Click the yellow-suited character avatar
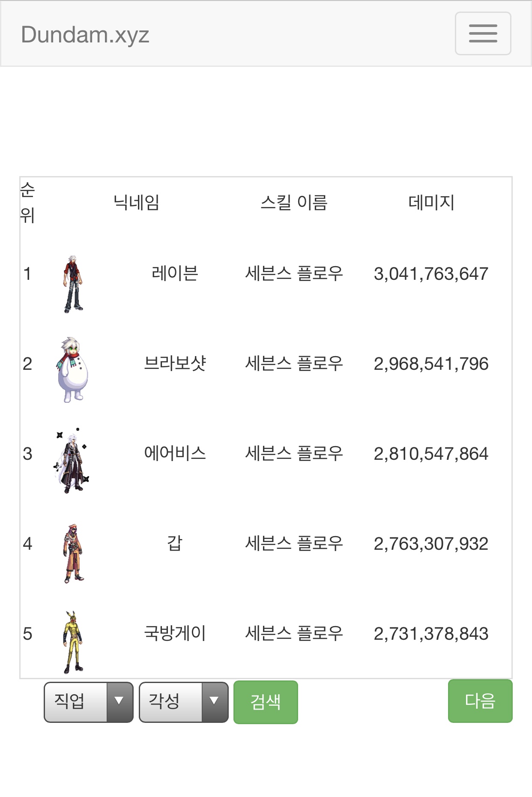The width and height of the screenshot is (532, 797). click(73, 642)
